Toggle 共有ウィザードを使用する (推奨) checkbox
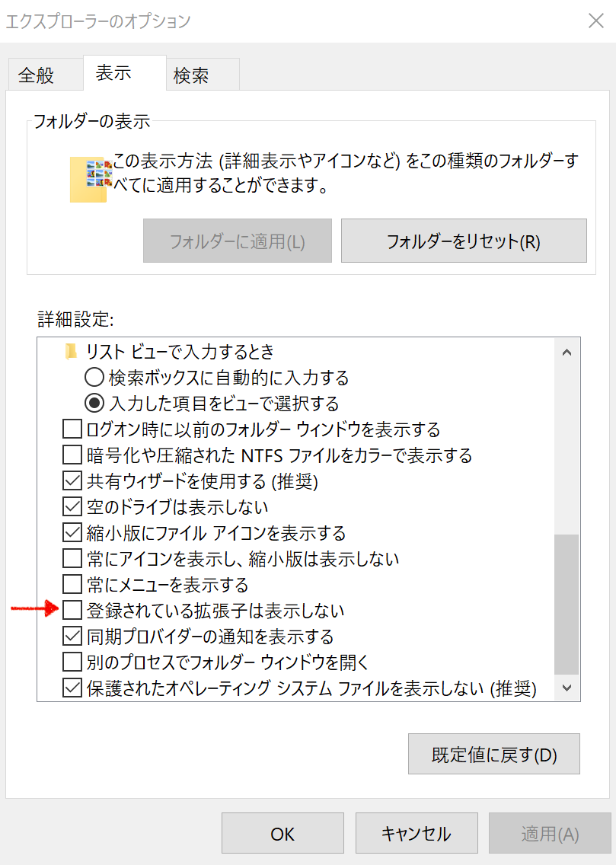 (72, 480)
